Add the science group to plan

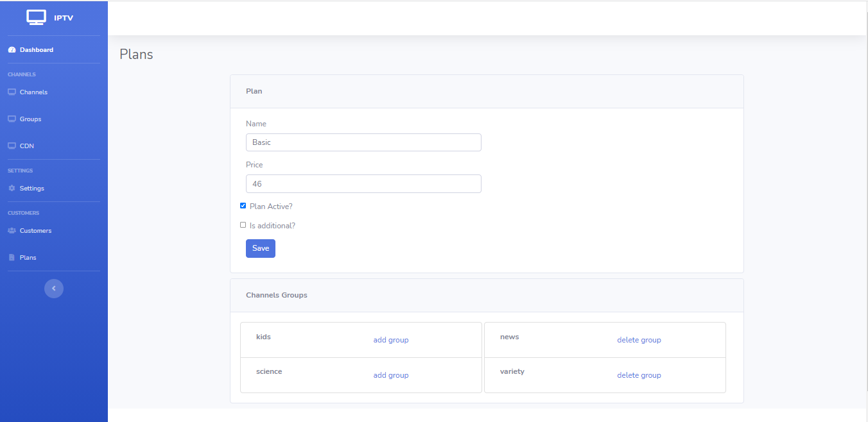(391, 375)
